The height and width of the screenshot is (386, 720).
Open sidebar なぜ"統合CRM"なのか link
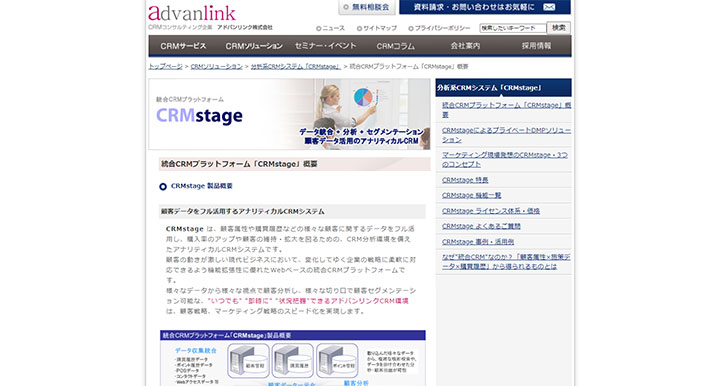[506, 262]
